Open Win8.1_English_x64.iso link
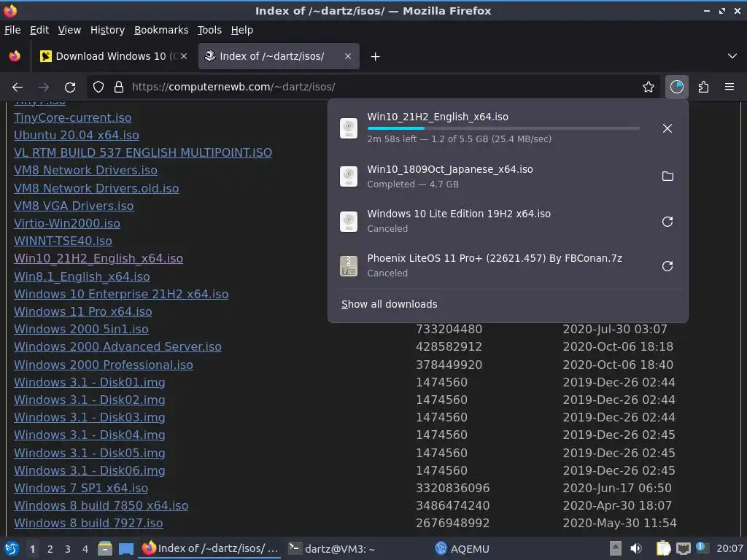Screen dimensions: 747x560 [82, 276]
